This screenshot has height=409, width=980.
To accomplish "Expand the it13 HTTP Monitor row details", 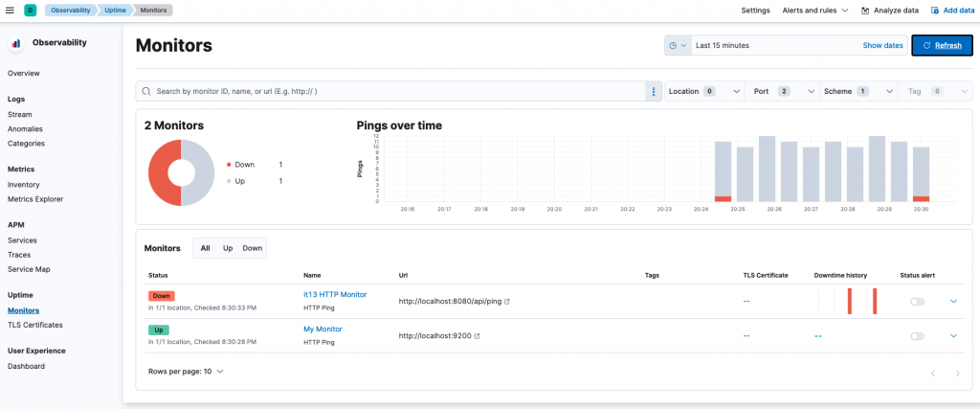I will 953,301.
